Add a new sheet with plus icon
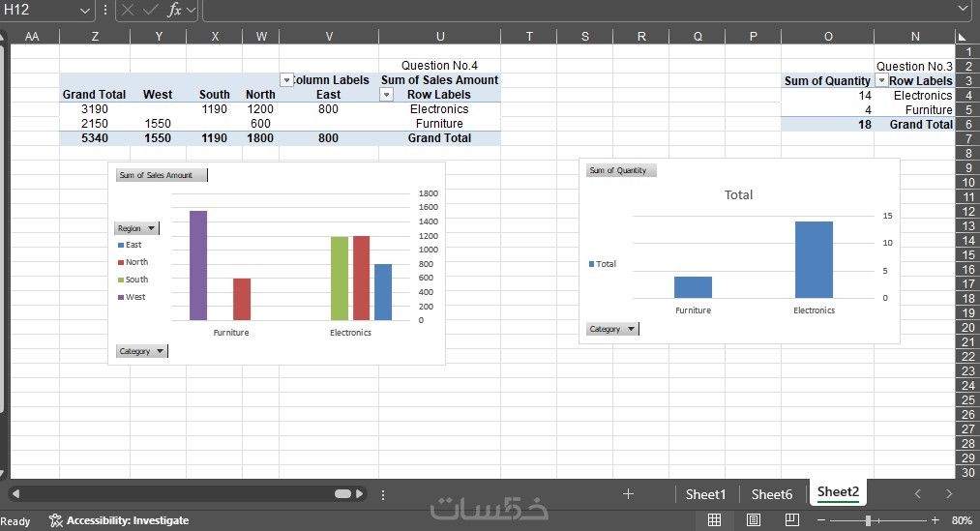 pyautogui.click(x=628, y=494)
